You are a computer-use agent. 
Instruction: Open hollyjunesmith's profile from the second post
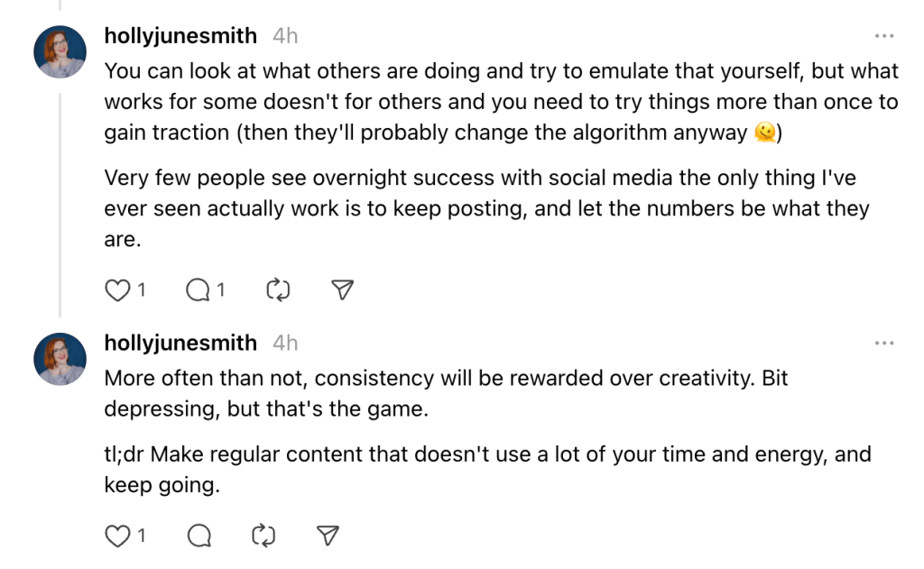(180, 343)
